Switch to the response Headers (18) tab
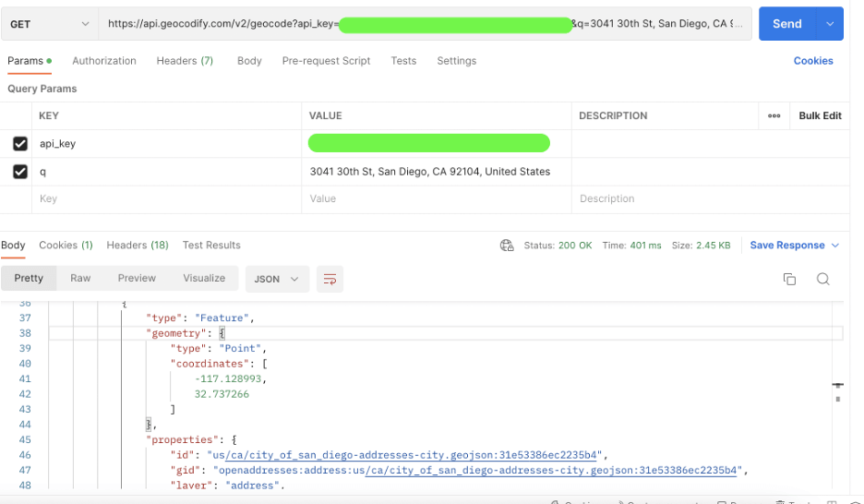864x504 pixels. pos(138,246)
